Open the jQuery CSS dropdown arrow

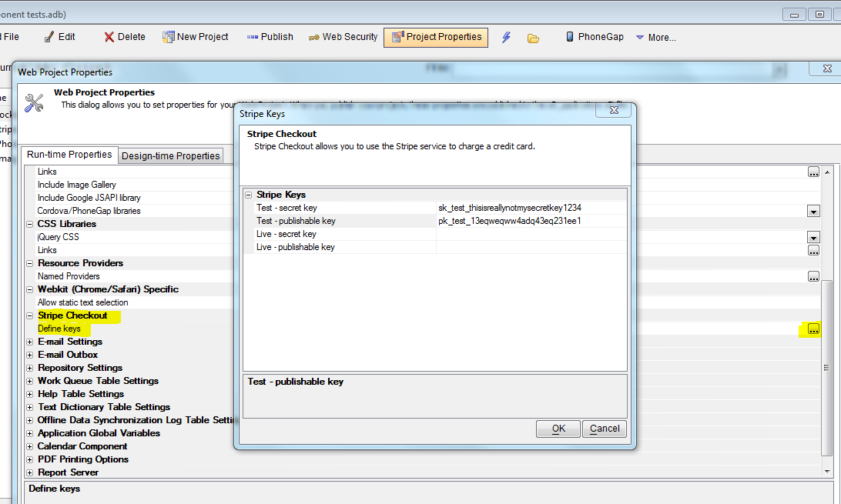[813, 237]
